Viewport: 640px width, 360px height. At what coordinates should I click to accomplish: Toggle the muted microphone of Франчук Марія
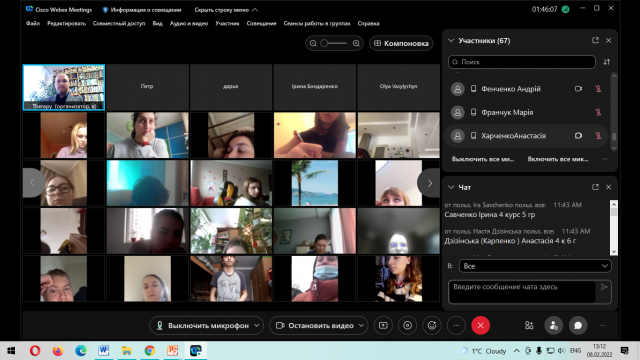598,112
